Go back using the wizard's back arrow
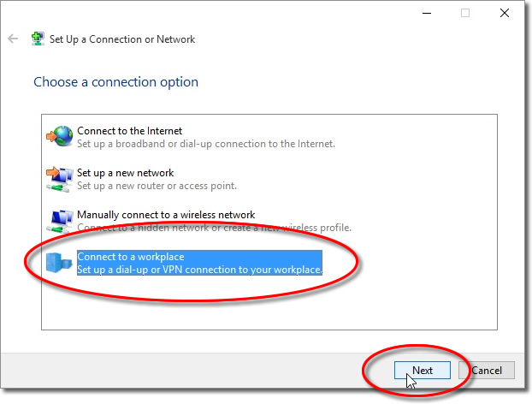532x404 pixels. 13,39
